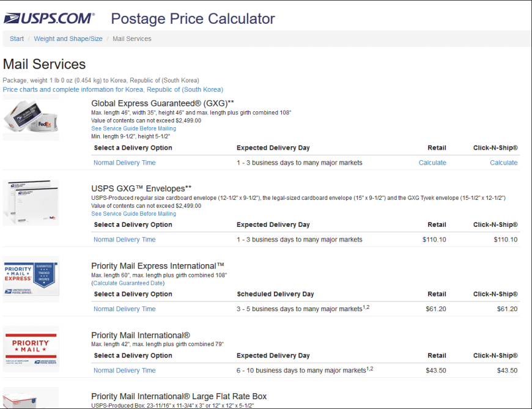Click the Priority Mail product image
532x409 pixels.
(x=31, y=349)
